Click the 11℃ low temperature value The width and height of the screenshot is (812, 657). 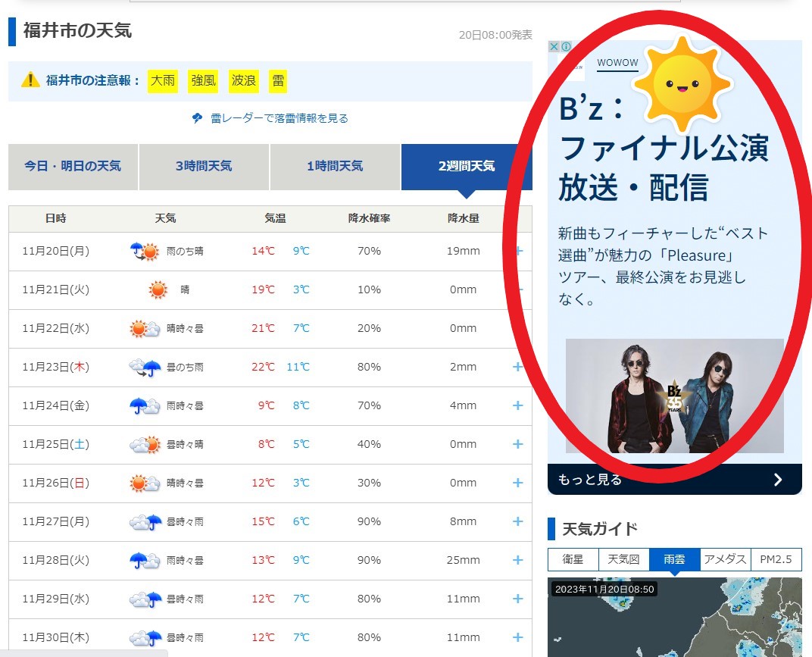point(298,368)
